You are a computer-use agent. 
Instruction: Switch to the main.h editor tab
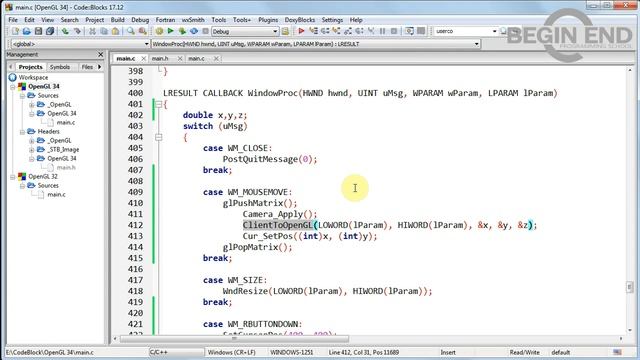point(160,58)
